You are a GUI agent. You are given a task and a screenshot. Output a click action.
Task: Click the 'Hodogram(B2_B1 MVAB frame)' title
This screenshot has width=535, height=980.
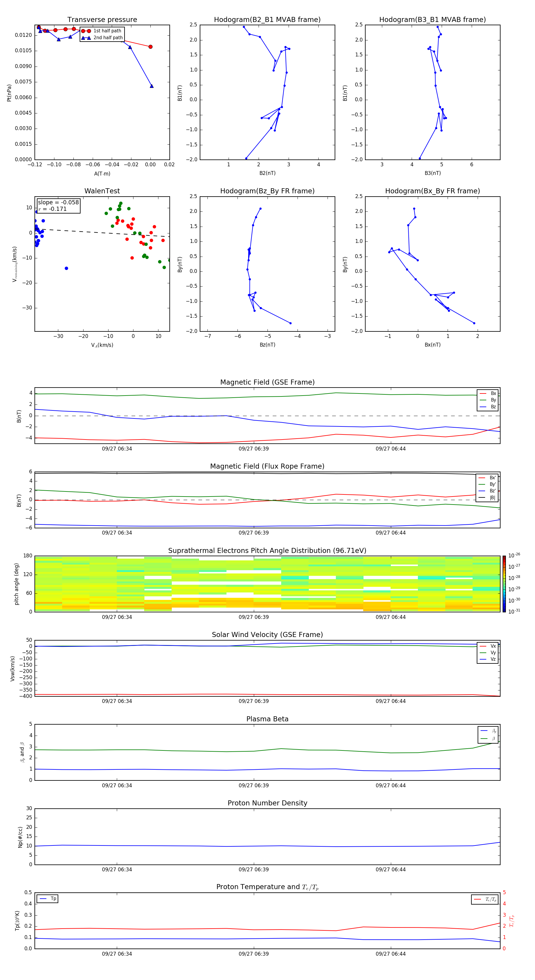pos(267,19)
